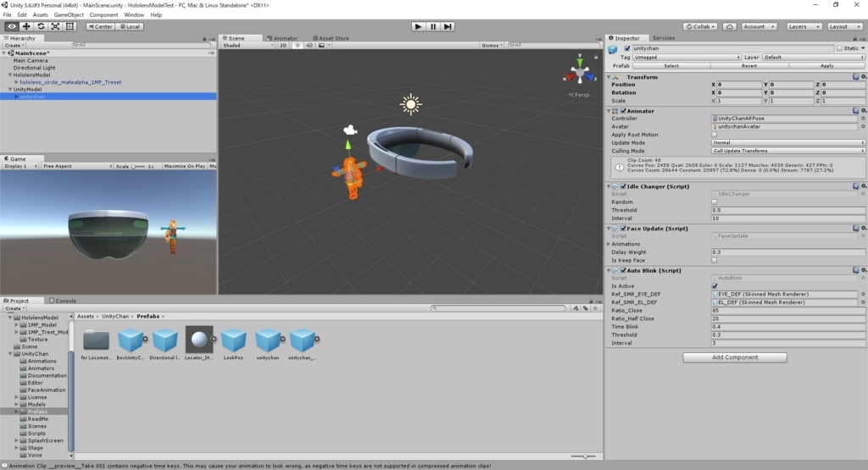Uncheck the Is Active checkbox
The image size is (868, 470).
click(714, 286)
